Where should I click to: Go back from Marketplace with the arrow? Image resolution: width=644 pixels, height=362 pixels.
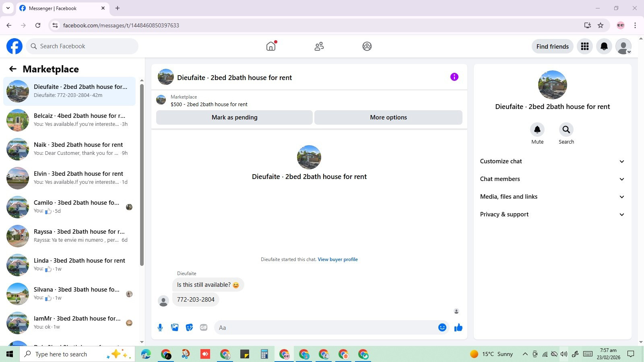coord(13,69)
